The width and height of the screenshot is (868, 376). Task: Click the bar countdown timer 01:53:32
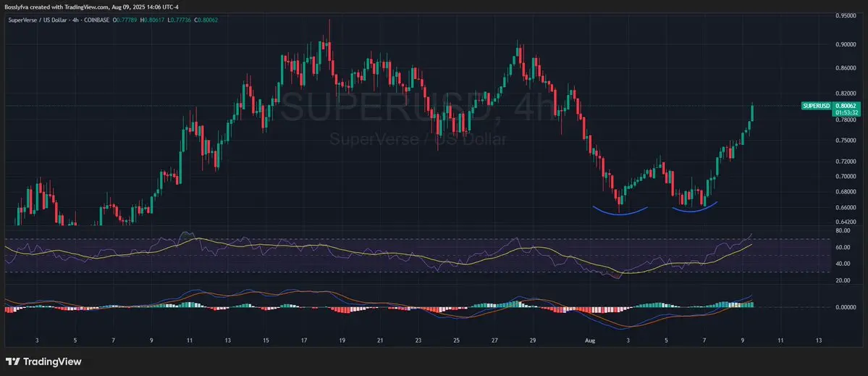tap(846, 112)
